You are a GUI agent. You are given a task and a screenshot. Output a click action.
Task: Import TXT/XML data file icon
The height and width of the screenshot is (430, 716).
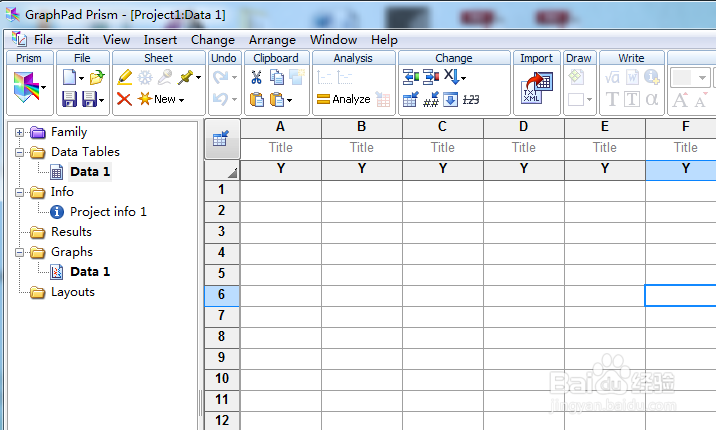pos(537,87)
